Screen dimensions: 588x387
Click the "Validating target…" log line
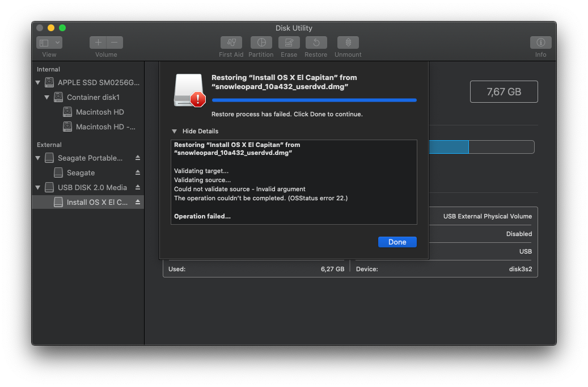click(201, 171)
